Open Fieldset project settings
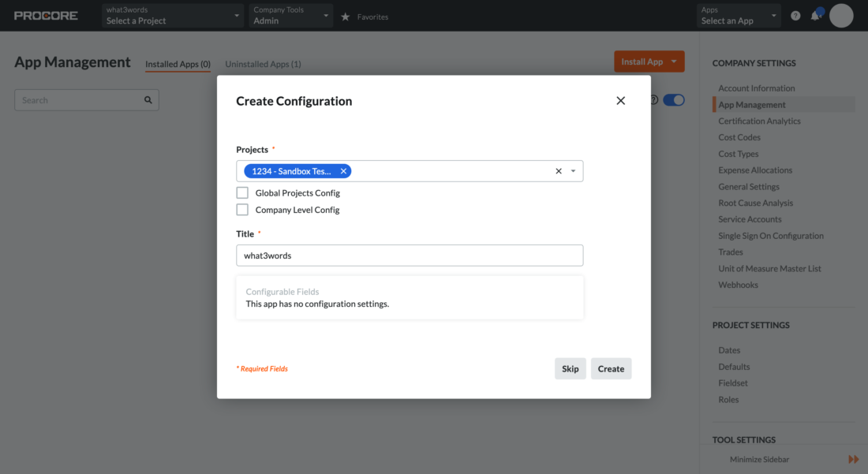This screenshot has width=868, height=474. pos(732,383)
